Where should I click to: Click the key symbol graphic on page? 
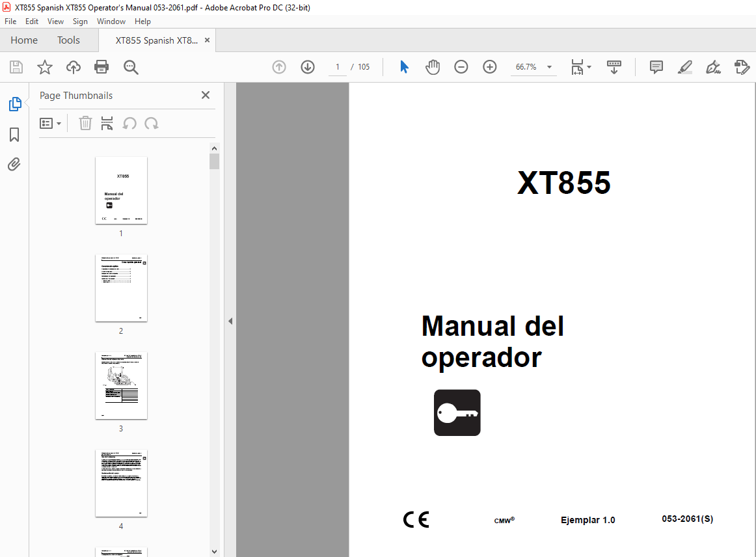457,413
